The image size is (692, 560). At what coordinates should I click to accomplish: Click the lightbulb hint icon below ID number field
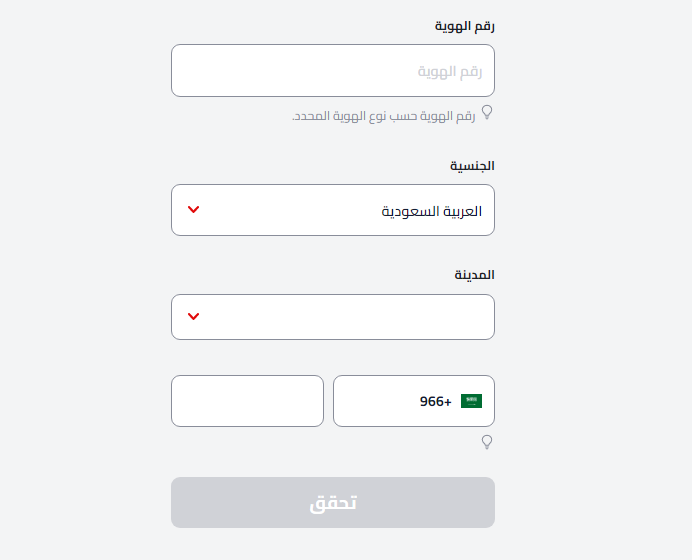tap(487, 113)
